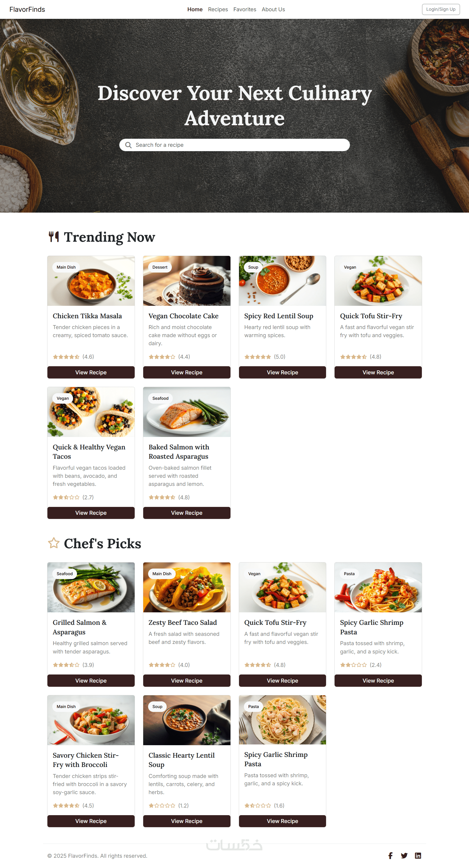View Recipe for Spicy Red Lentil Soup
This screenshot has width=469, height=868.
tap(282, 372)
